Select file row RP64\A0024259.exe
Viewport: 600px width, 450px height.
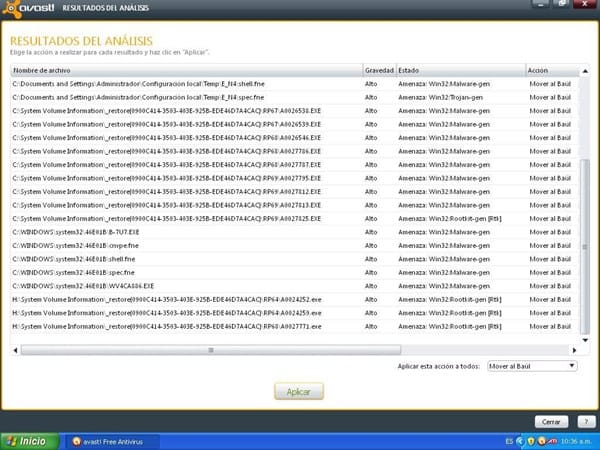(295, 313)
